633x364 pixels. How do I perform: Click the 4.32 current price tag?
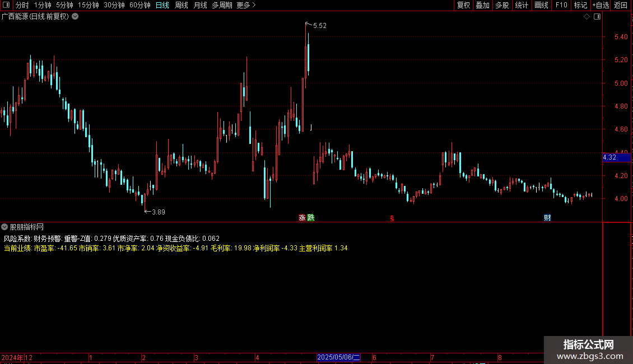click(616, 157)
